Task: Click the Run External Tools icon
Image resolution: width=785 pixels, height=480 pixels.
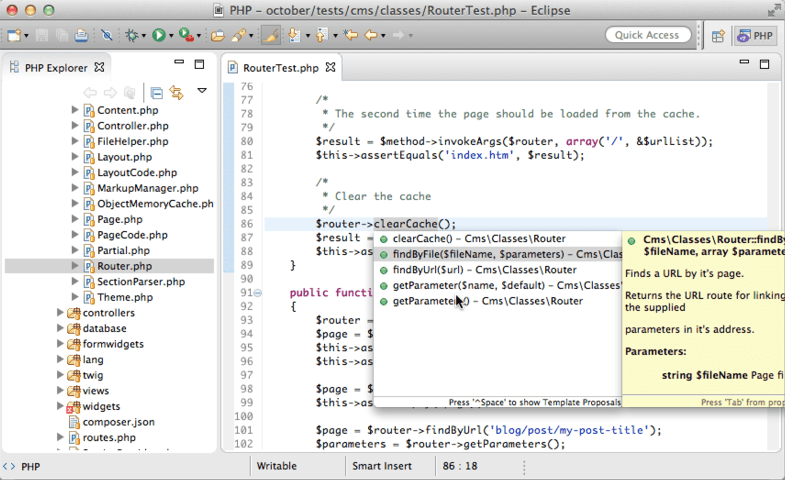Action: 186,35
